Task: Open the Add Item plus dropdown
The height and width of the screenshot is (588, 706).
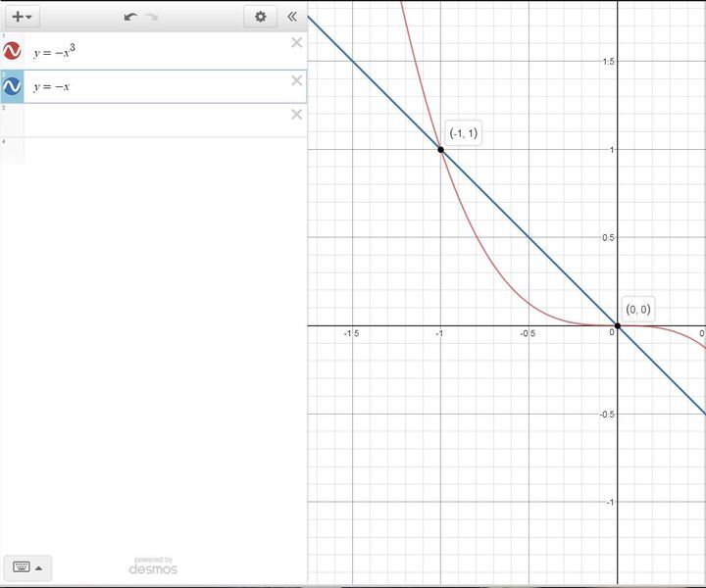Action: 22,17
